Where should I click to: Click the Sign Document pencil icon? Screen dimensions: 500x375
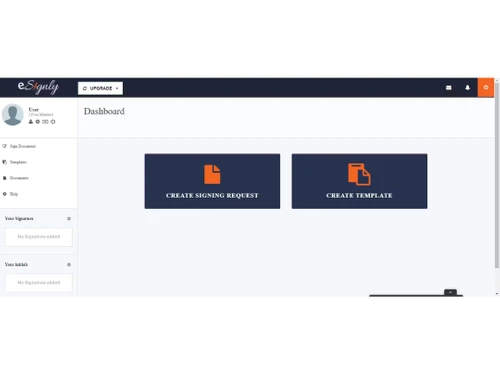coord(5,146)
